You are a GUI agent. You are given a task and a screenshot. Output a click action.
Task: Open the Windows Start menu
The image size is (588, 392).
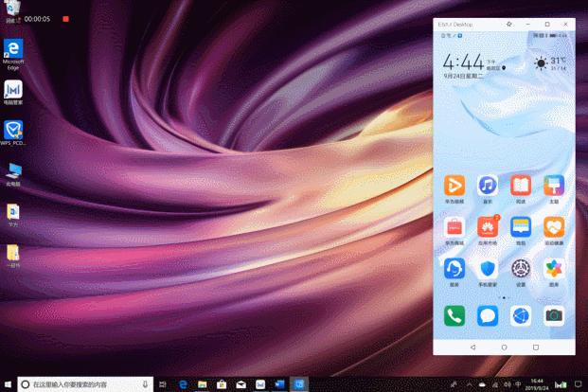8,384
